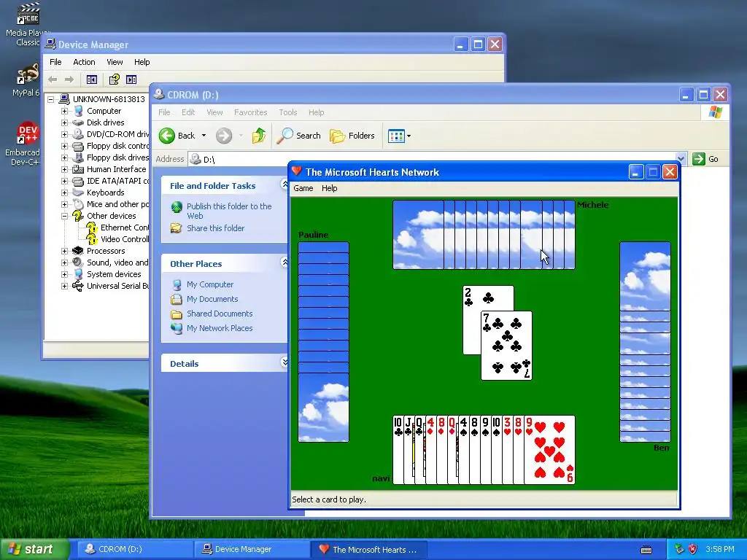747x560 pixels.
Task: Select Human Interface devices in the tree
Action: pyautogui.click(x=116, y=169)
